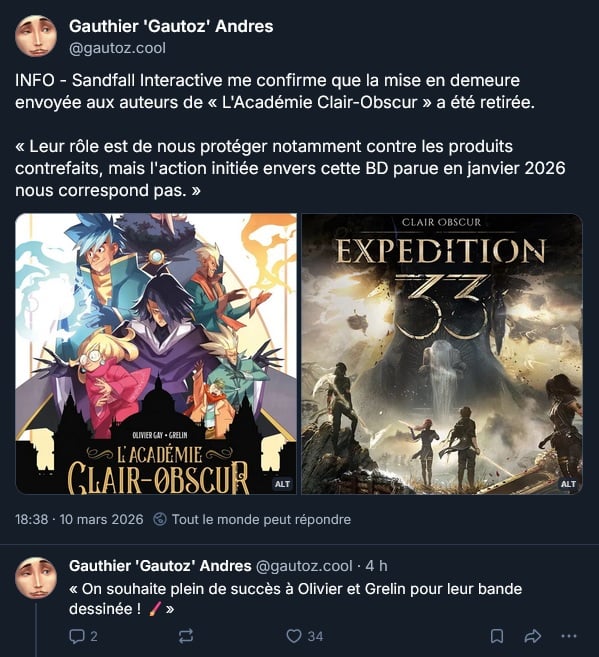Viewport: 599px width, 657px height.
Task: Like the reply with the heart icon
Action: (x=294, y=636)
